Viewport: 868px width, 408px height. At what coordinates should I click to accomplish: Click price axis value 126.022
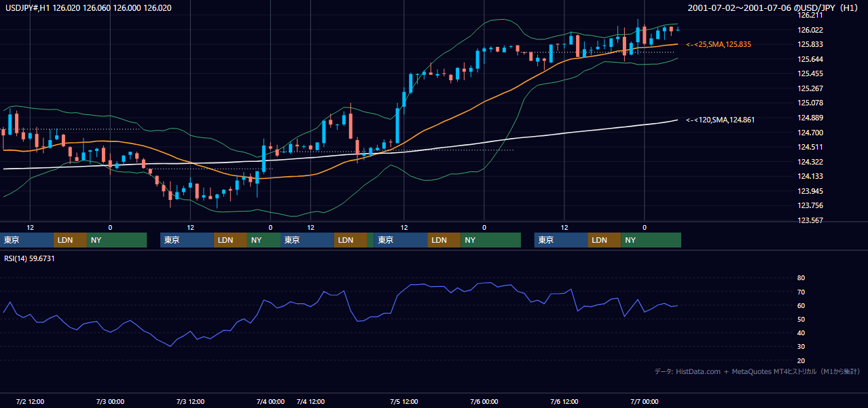810,30
